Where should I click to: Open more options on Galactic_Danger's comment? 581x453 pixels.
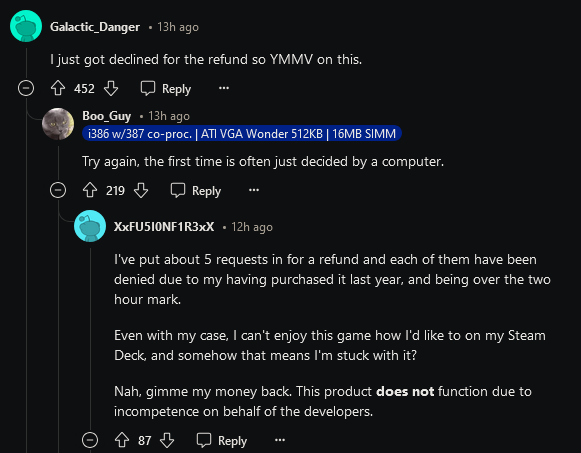(224, 88)
